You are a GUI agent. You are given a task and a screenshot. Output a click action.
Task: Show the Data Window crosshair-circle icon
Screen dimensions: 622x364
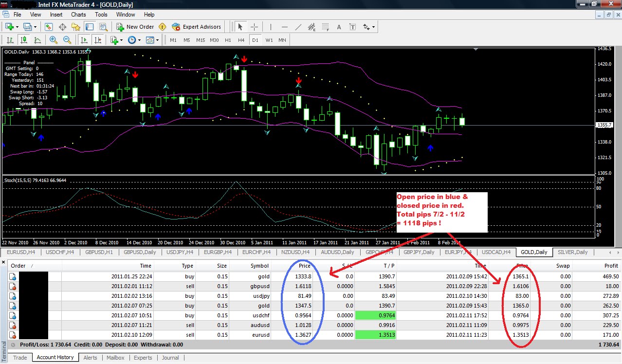pyautogui.click(x=63, y=27)
